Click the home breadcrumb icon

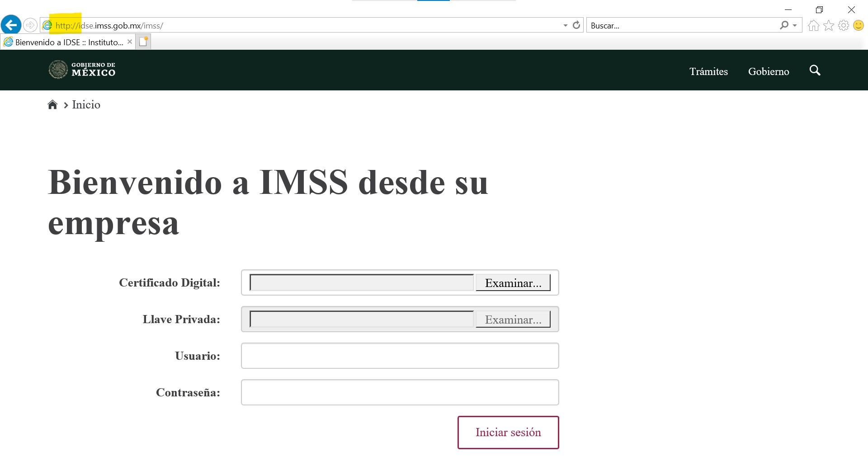coord(52,105)
